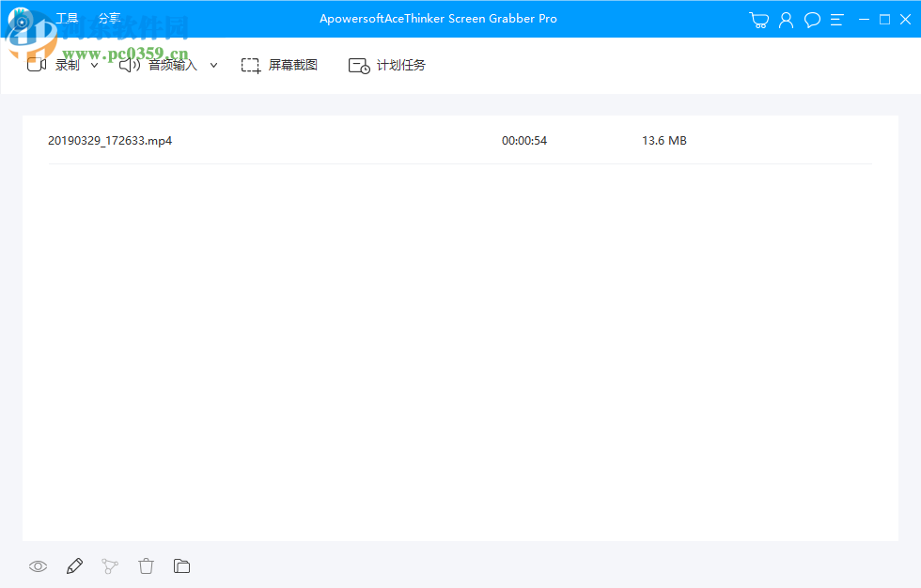The width and height of the screenshot is (921, 588).
Task: Open the hamburger main menu
Action: [x=836, y=19]
